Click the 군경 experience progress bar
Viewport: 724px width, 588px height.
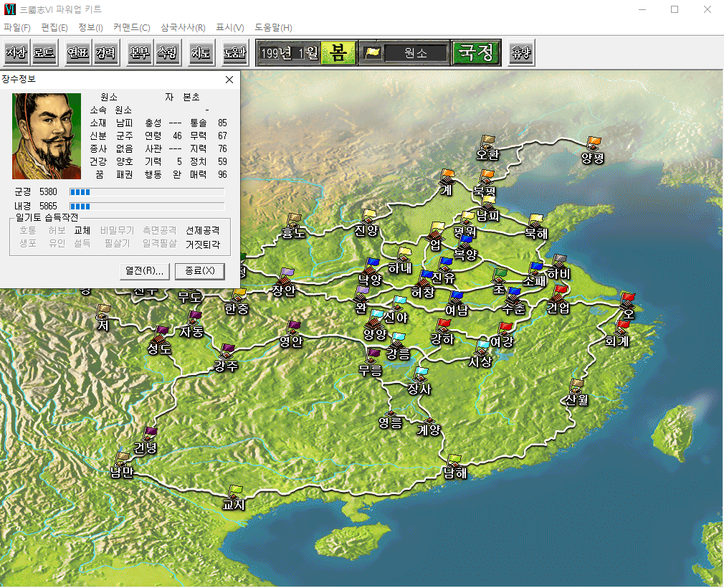(147, 192)
